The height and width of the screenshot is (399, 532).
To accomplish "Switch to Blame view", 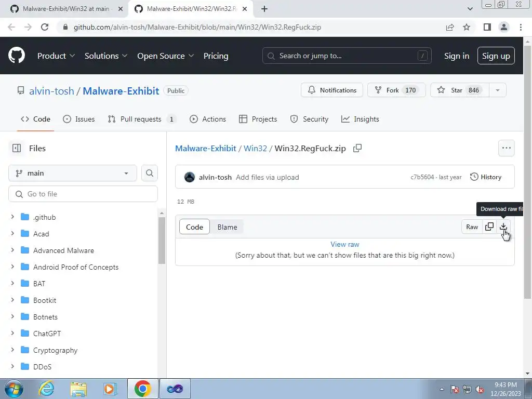I will [228, 227].
